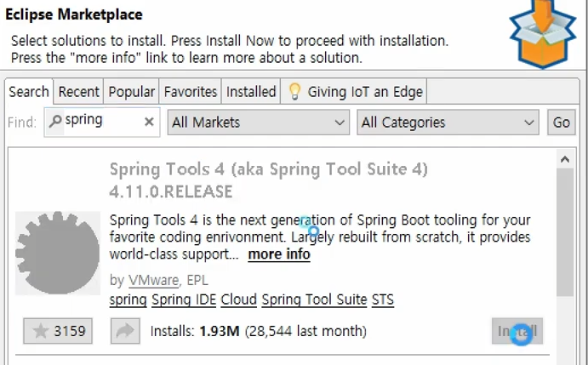Click the Eclipse Marketplace box icon
The height and width of the screenshot is (365, 588).
click(x=543, y=35)
